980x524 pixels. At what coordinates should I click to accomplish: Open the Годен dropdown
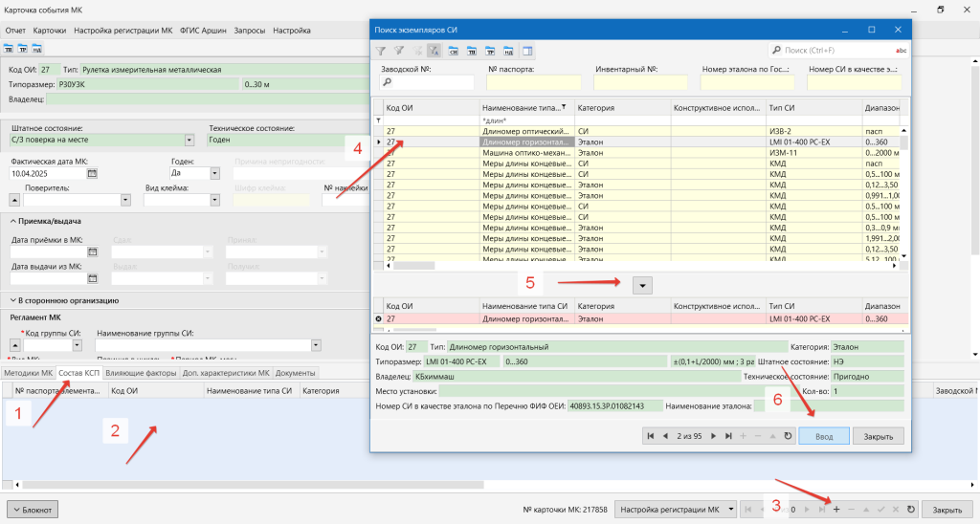tap(214, 174)
